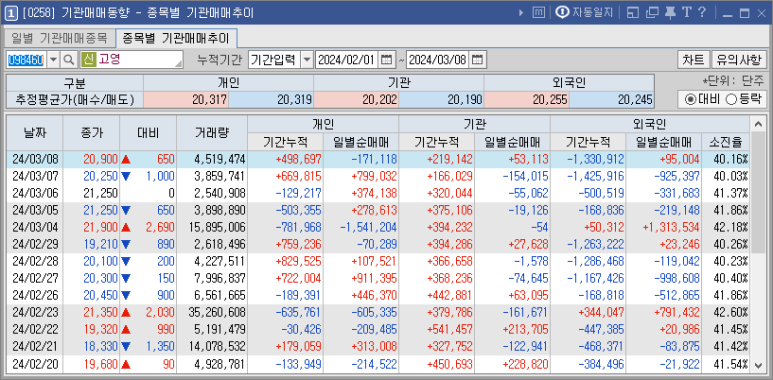
Task: Open the 자동일지 auto journal
Action: 584,13
